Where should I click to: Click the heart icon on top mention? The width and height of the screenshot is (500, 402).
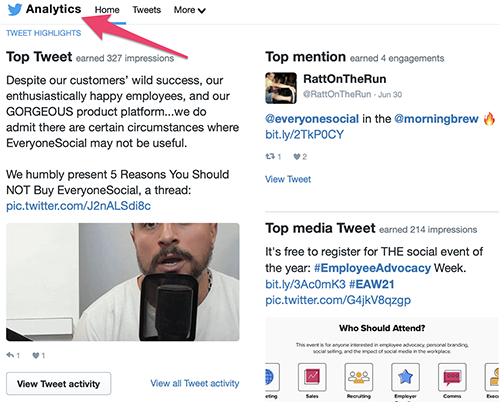coord(297,156)
